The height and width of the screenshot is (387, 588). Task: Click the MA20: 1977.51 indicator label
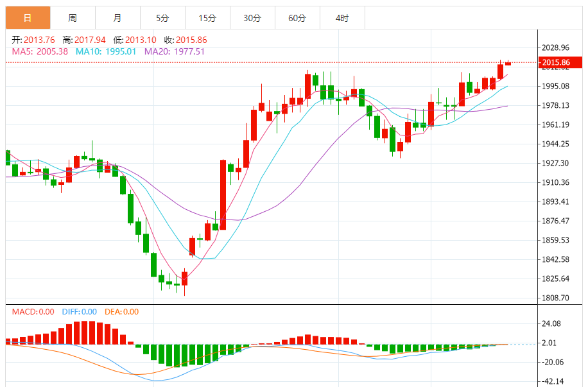(175, 51)
